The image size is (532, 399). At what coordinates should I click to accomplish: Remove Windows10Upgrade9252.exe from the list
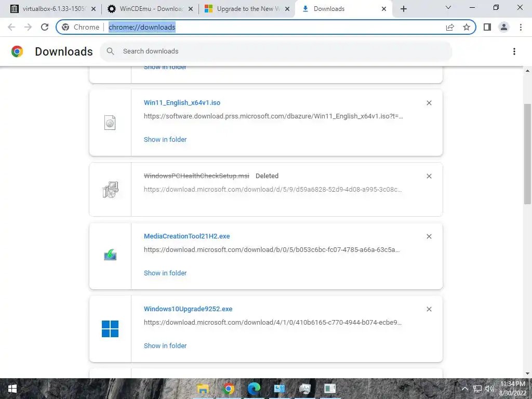point(429,309)
